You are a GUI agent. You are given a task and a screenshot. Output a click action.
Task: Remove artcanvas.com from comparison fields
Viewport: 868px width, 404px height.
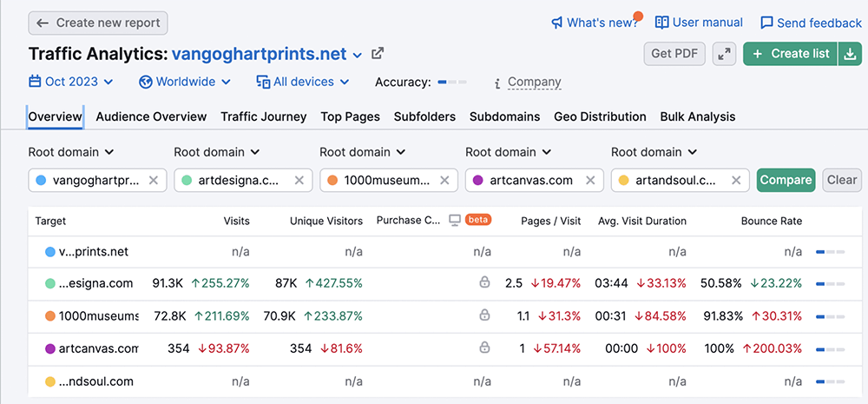pyautogui.click(x=590, y=180)
